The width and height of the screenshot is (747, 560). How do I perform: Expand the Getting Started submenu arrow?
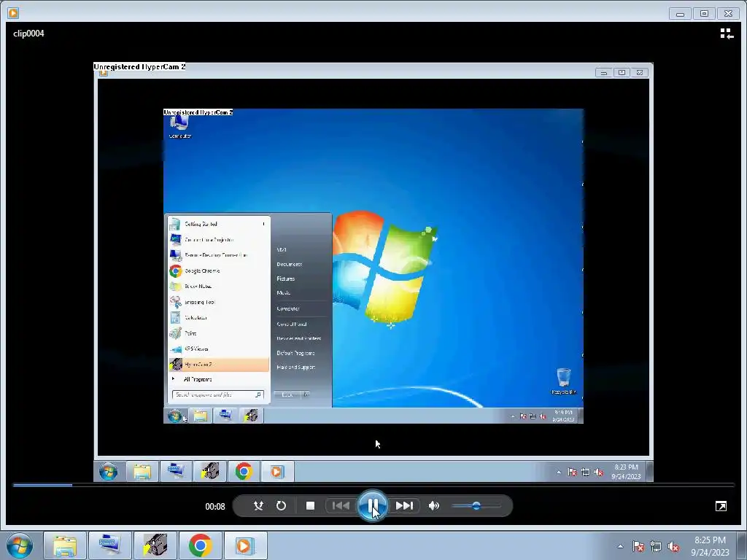(x=263, y=224)
